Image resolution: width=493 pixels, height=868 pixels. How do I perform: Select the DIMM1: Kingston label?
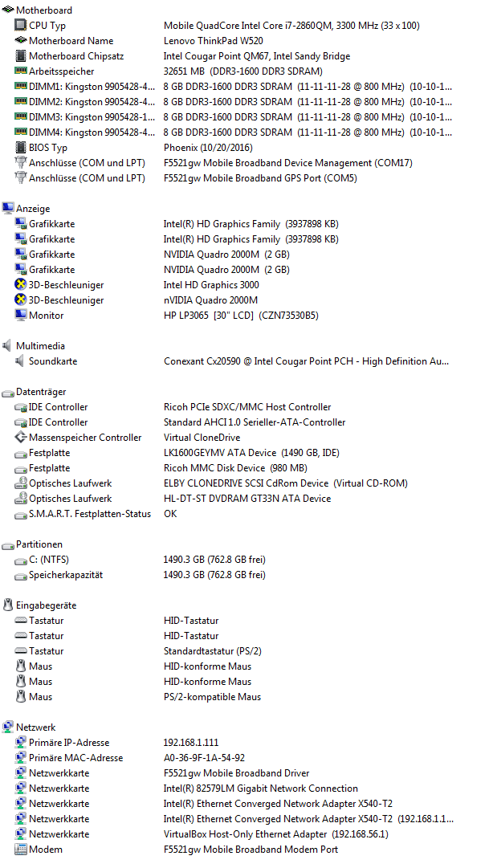92,87
